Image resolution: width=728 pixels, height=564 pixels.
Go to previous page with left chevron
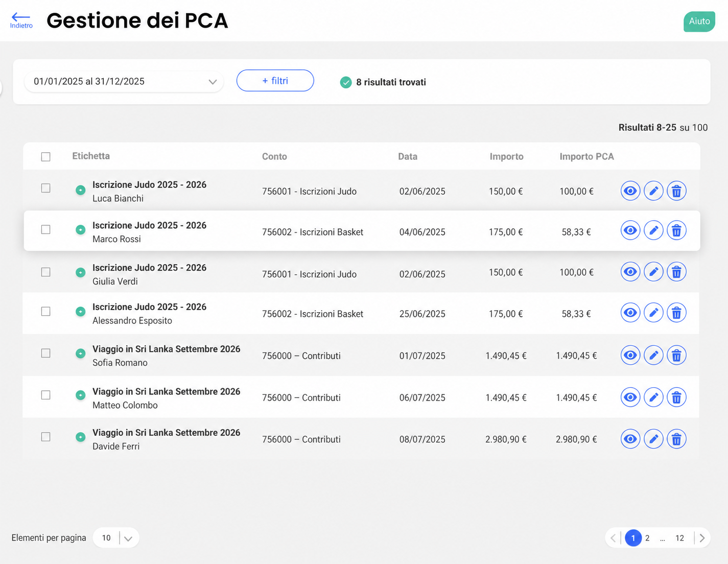pyautogui.click(x=613, y=538)
